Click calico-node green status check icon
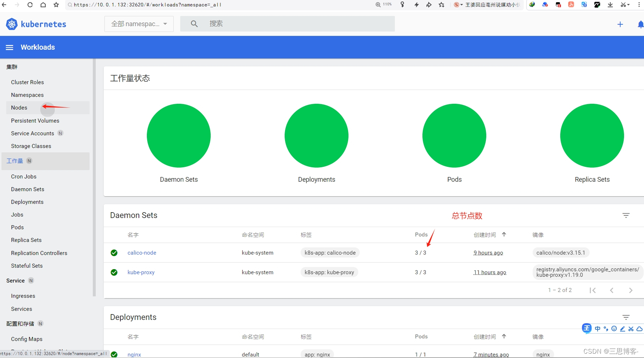Viewport: 644px width, 358px height. pyautogui.click(x=114, y=253)
